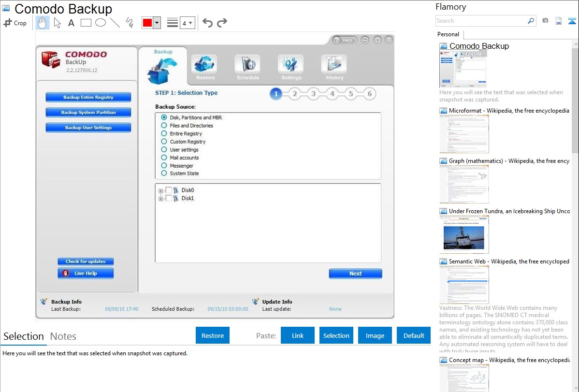Screen dimensions: 579x392
Task: Select the freehand scribble tool
Action: tap(130, 23)
